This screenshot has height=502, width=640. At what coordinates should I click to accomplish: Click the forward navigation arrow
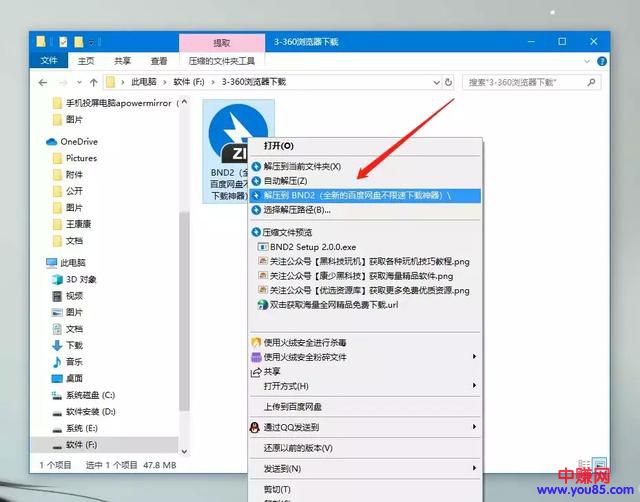coord(63,83)
